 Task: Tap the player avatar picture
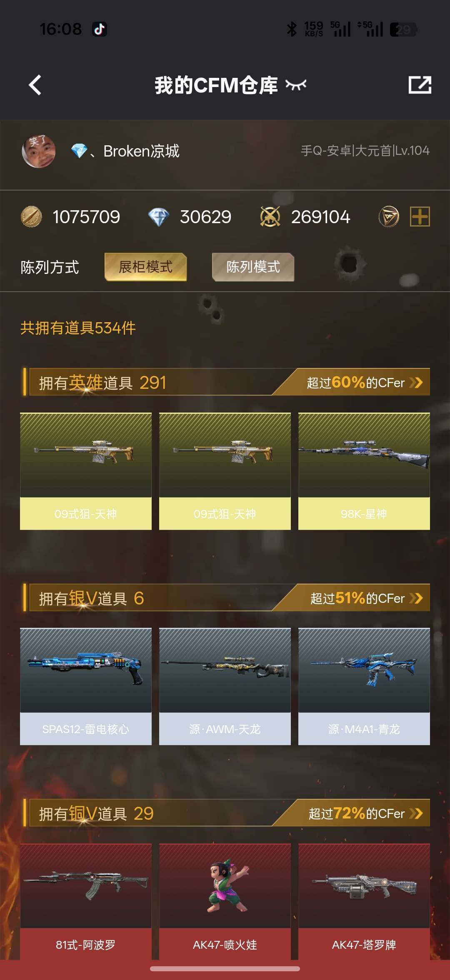click(x=38, y=151)
